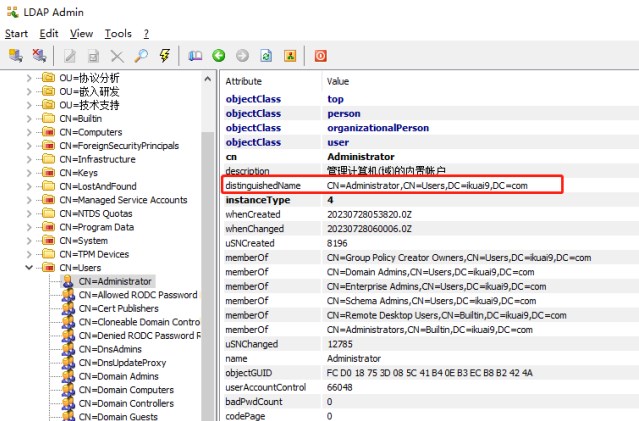Select CN=DnsUpdateProxy tree item
The image size is (639, 421).
(x=122, y=363)
